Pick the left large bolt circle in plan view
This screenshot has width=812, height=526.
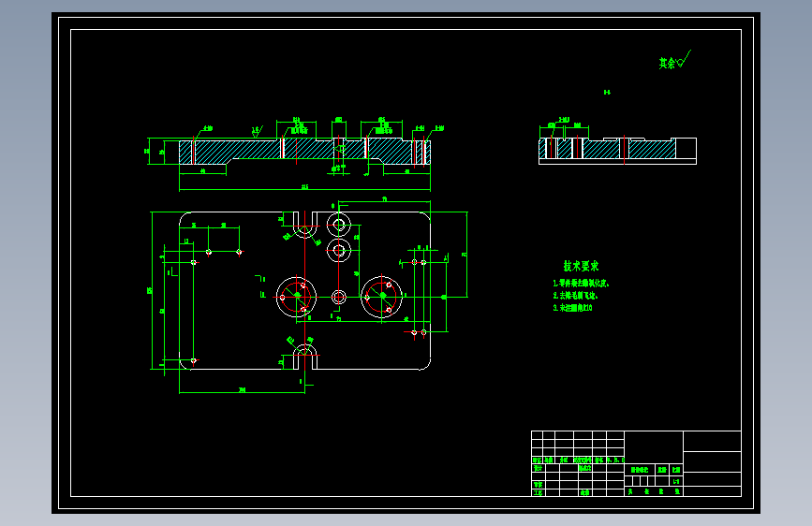coord(296,298)
